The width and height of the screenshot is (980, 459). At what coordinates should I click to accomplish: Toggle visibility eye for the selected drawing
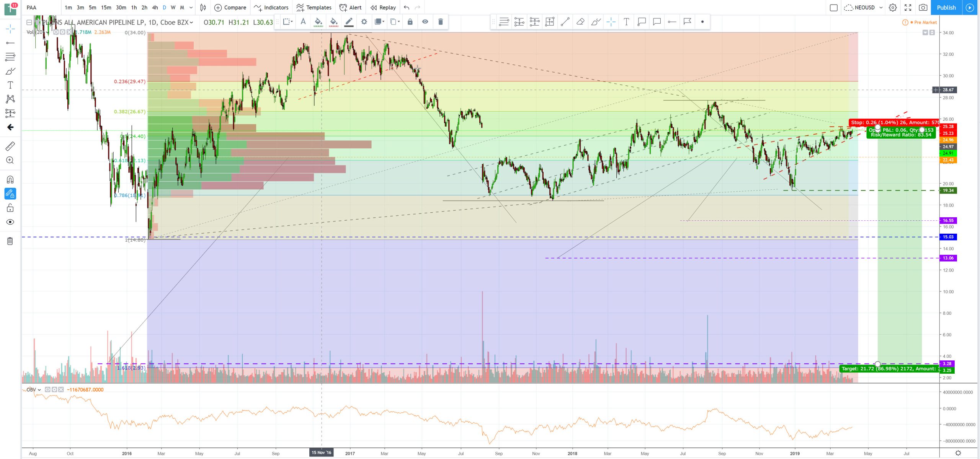(x=425, y=22)
